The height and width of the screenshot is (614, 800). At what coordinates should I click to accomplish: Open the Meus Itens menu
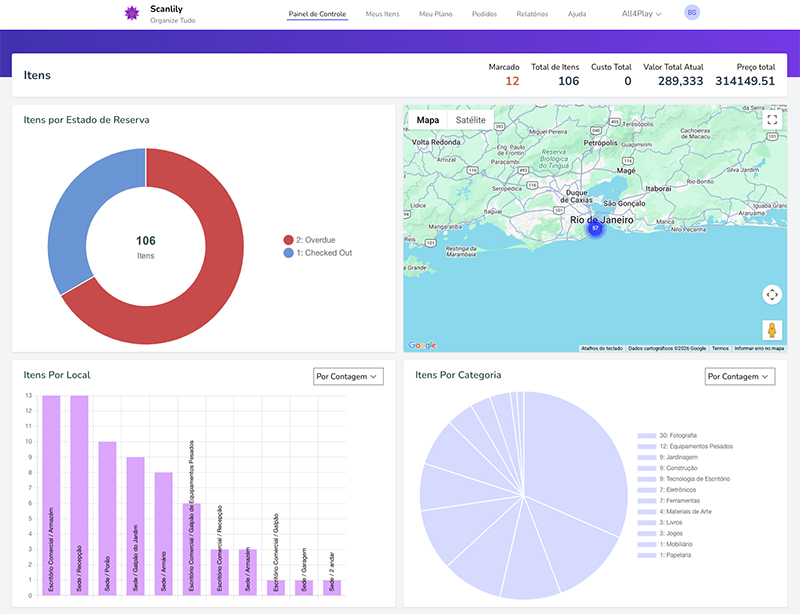(383, 14)
